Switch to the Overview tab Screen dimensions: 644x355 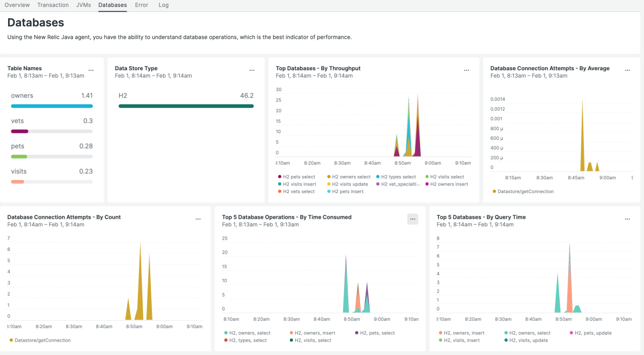pos(17,5)
